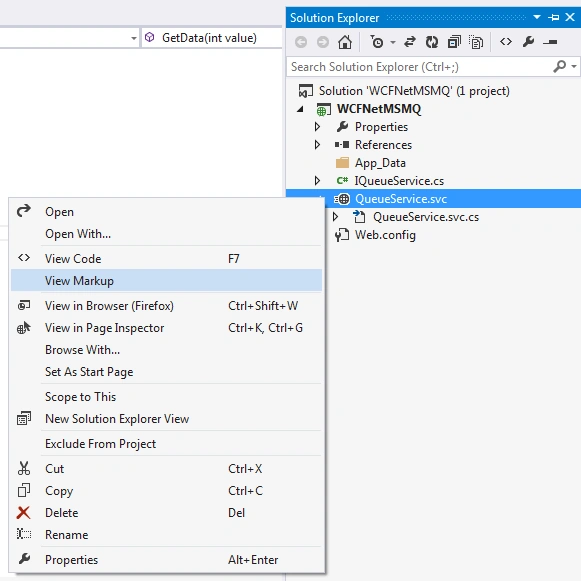The width and height of the screenshot is (581, 581).
Task: Click the View Code angle-brackets toolbar icon
Action: (506, 42)
